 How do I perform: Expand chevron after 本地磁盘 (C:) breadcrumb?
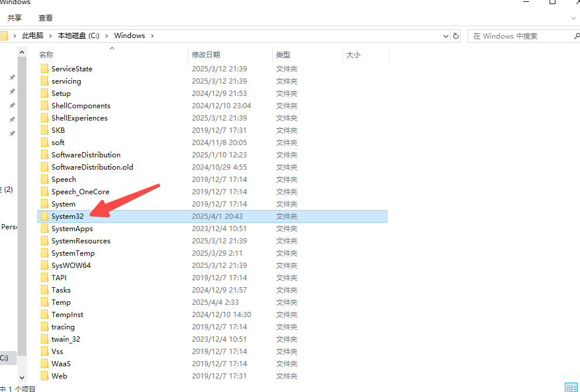click(x=107, y=36)
